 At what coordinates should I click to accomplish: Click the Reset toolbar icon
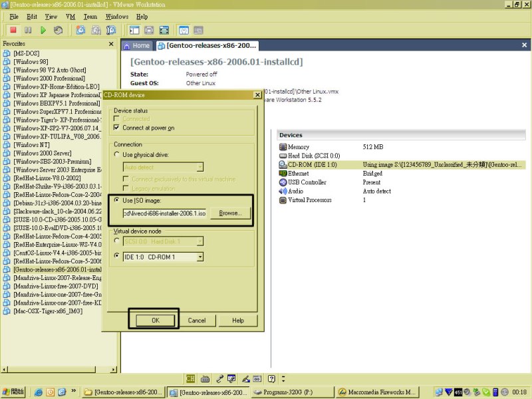[58, 30]
